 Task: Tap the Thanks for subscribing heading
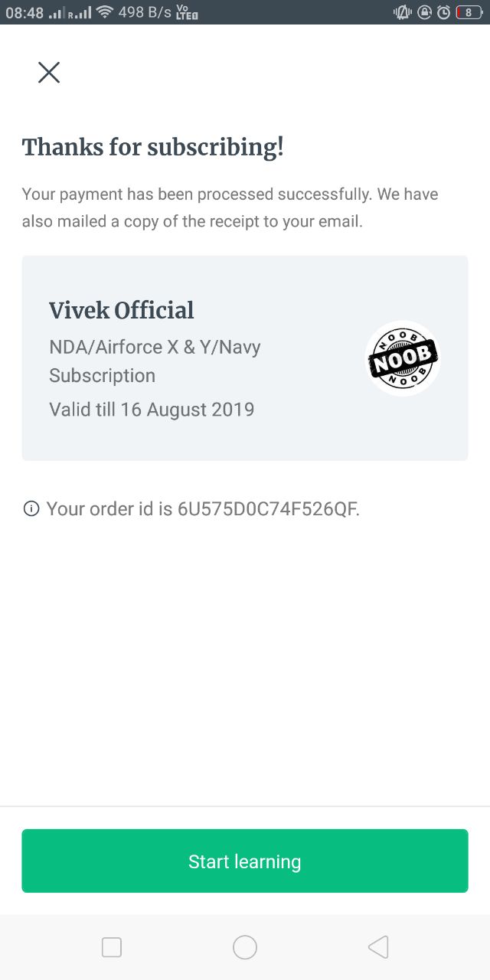[153, 146]
